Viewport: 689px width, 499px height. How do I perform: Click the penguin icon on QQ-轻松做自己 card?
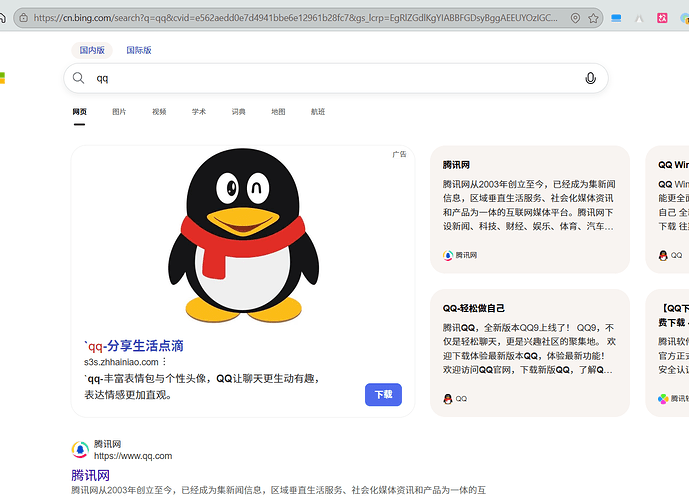pos(448,399)
